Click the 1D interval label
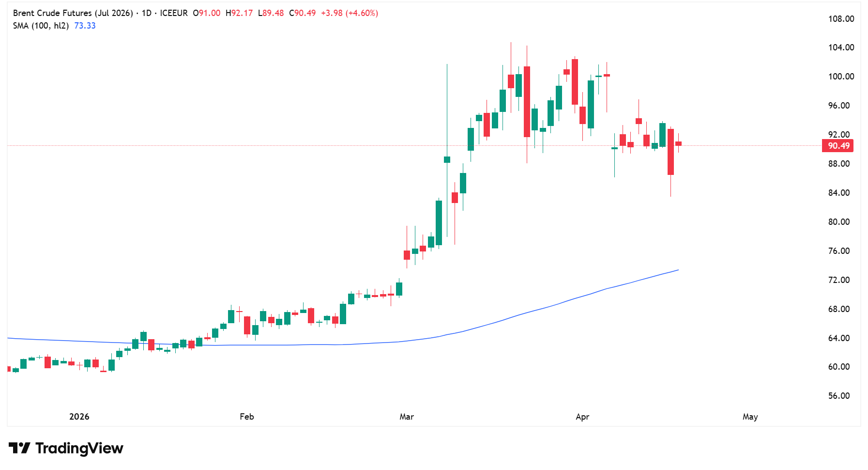This screenshot has width=868, height=470. 146,13
